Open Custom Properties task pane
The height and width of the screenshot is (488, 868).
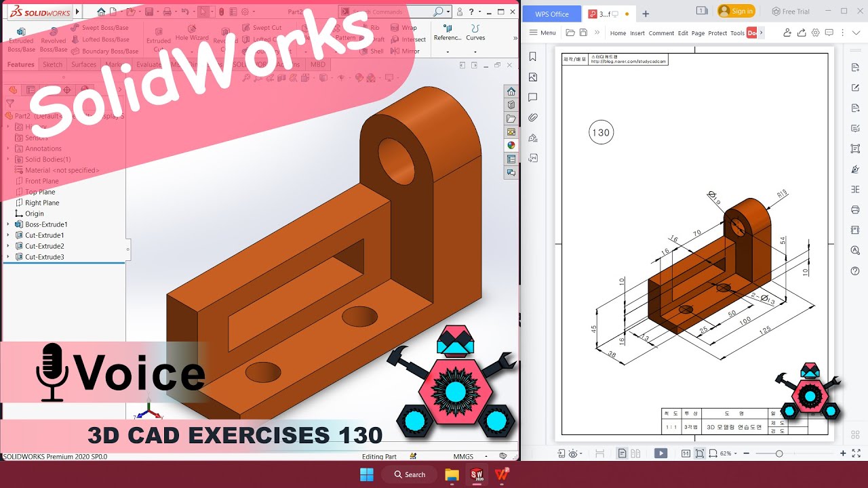[x=511, y=159]
